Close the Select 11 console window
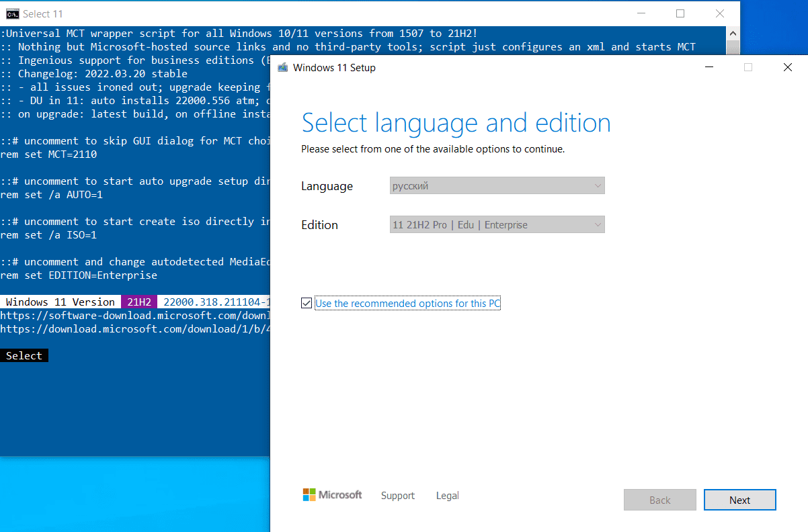Screen dimensions: 808x532 (720, 13)
